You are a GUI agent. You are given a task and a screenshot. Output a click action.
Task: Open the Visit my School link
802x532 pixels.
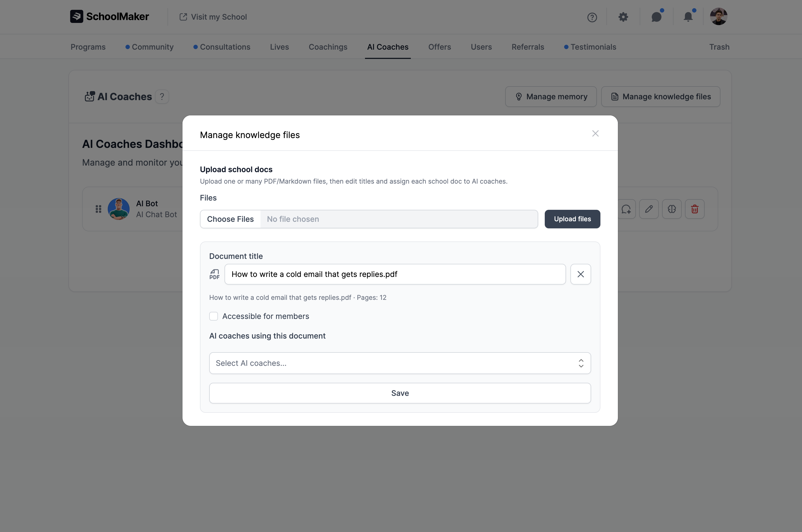point(213,17)
